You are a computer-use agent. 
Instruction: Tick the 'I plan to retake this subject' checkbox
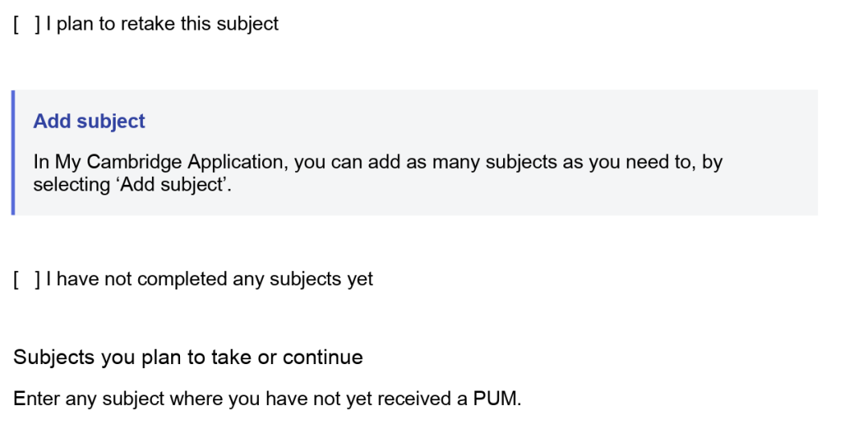click(x=27, y=24)
